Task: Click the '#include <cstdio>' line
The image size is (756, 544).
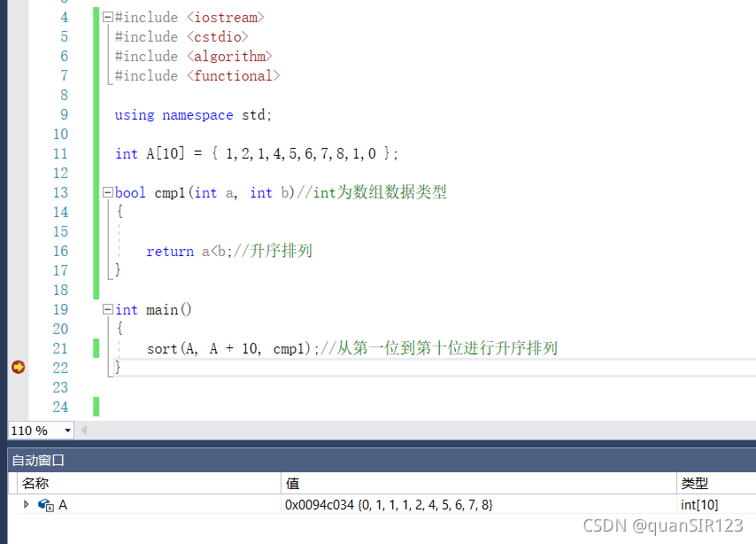Action: [x=181, y=36]
